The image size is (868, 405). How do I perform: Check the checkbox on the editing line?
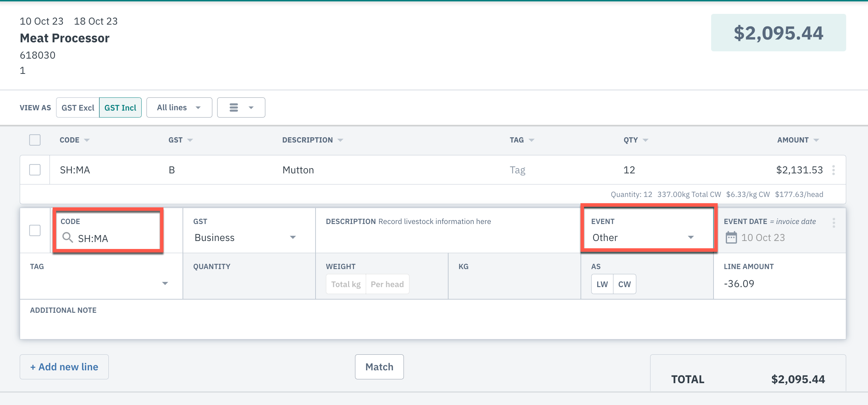click(x=35, y=231)
